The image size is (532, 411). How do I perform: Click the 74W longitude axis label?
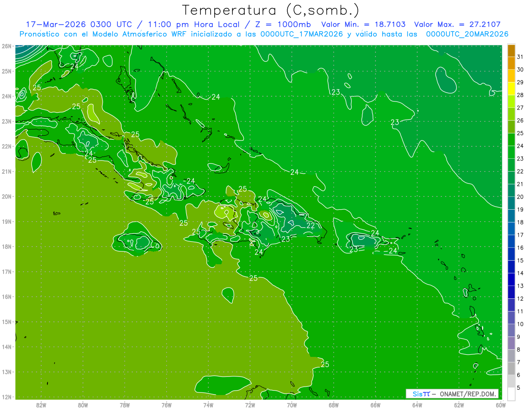[x=208, y=405]
